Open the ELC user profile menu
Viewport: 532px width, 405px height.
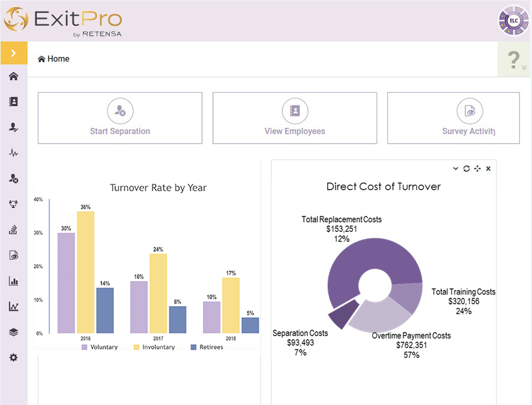click(x=513, y=20)
